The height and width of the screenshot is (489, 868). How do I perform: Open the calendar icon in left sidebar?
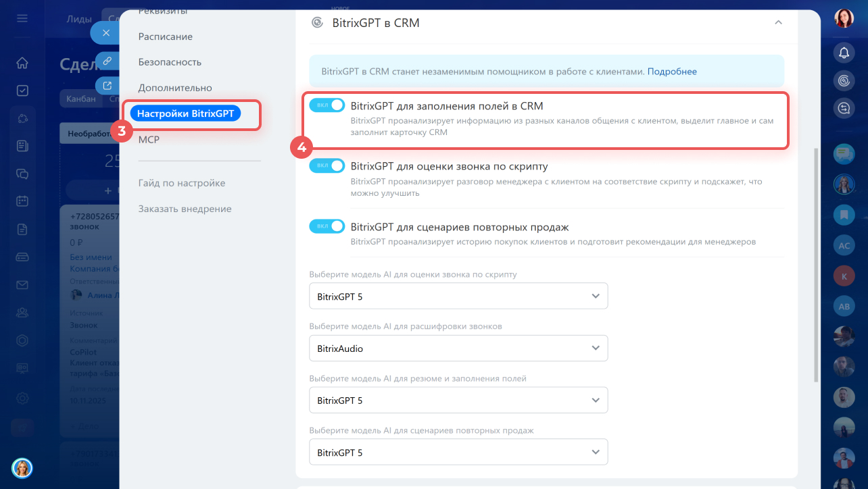(x=22, y=201)
